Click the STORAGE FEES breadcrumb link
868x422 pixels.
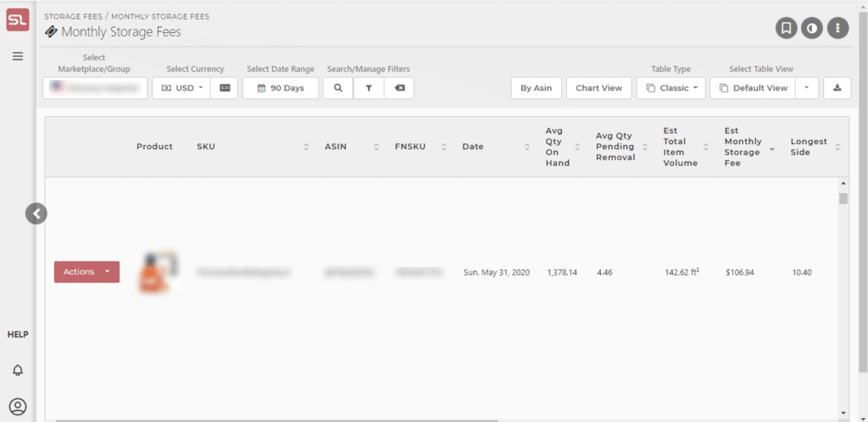(x=73, y=17)
